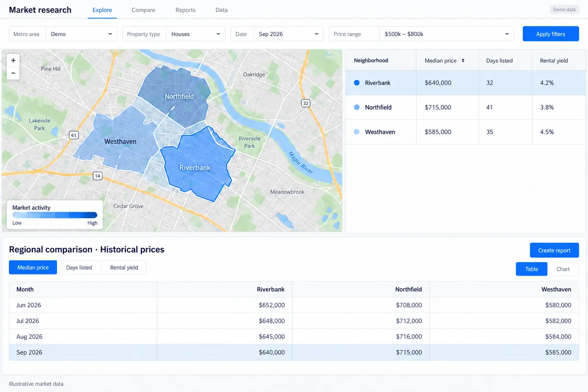
Task: Open the Reports tab
Action: click(x=186, y=10)
